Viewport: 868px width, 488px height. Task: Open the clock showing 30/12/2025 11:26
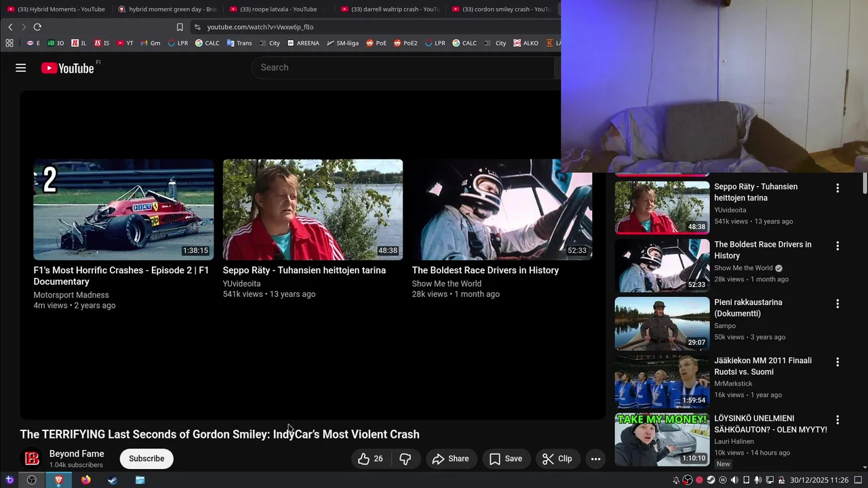click(819, 480)
